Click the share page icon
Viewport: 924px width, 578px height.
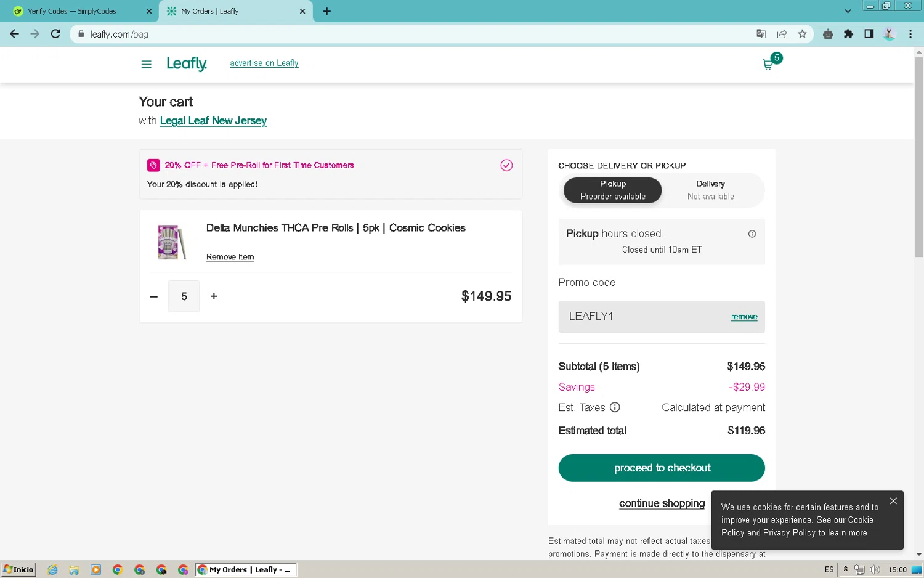coord(782,34)
